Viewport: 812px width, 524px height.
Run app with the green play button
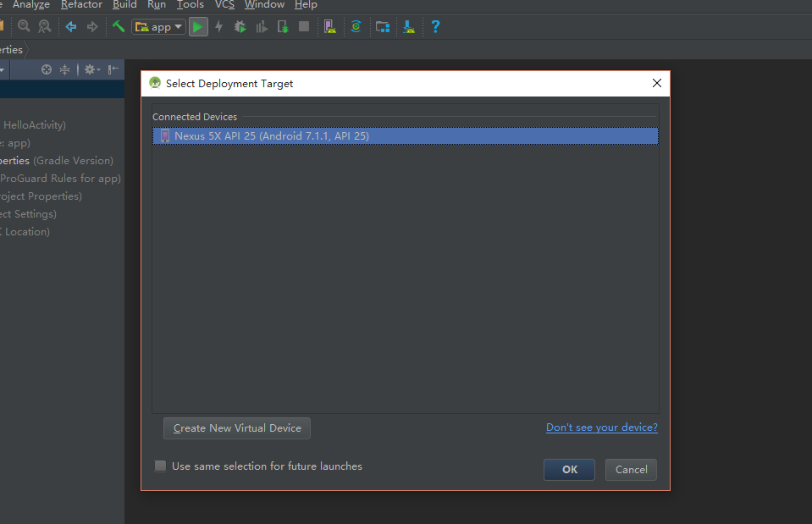click(x=198, y=27)
